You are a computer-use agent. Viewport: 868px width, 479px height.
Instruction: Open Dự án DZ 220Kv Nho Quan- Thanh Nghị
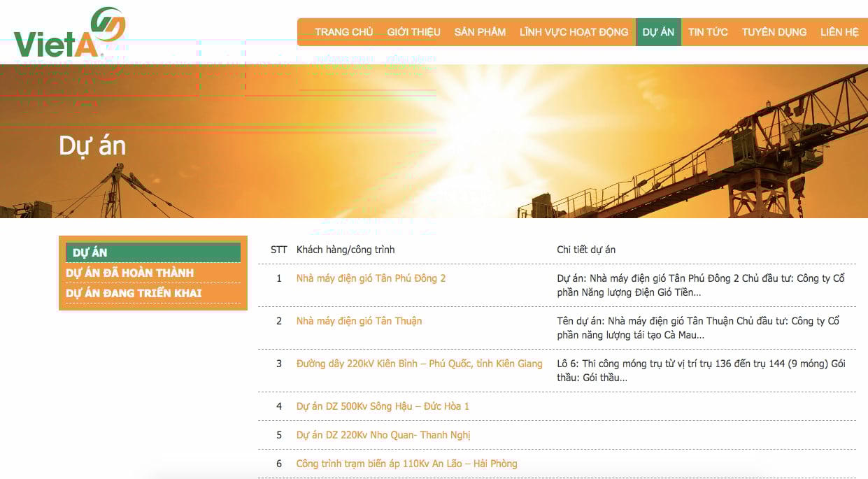[383, 435]
